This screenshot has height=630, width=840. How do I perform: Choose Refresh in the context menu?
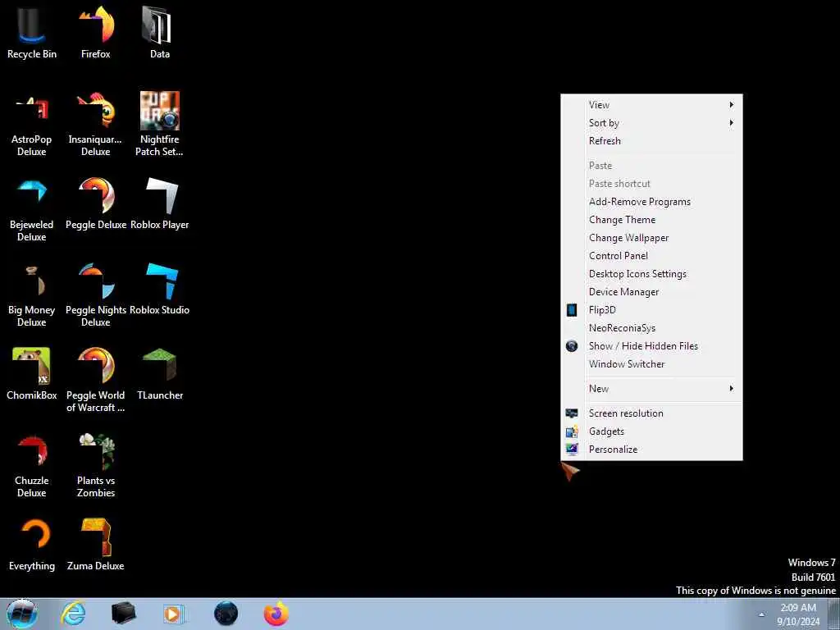(651, 141)
